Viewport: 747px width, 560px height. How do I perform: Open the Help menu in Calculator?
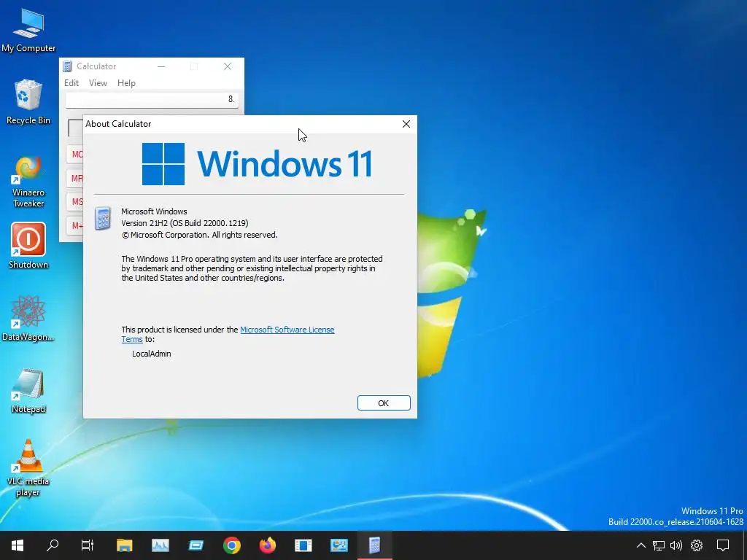126,83
